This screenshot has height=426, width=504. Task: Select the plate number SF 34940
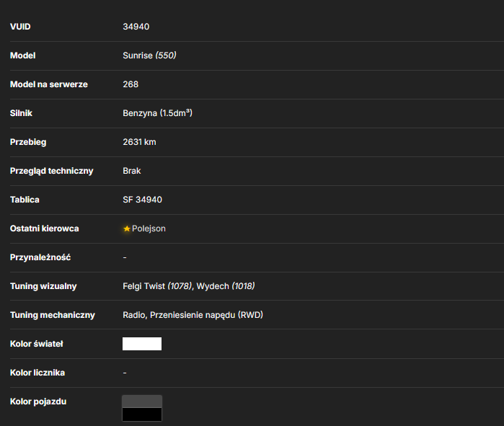[142, 200]
